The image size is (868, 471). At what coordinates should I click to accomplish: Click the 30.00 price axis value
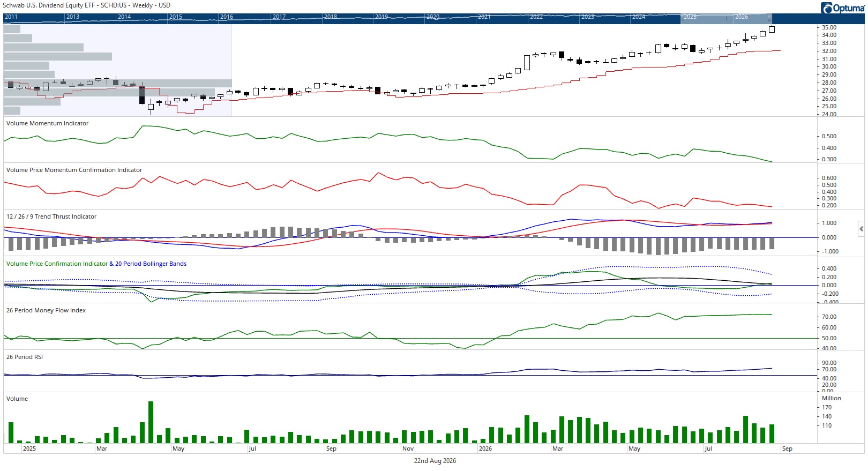pos(829,67)
